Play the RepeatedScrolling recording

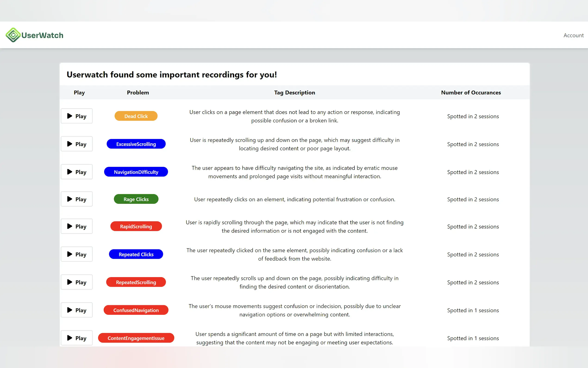pos(77,282)
